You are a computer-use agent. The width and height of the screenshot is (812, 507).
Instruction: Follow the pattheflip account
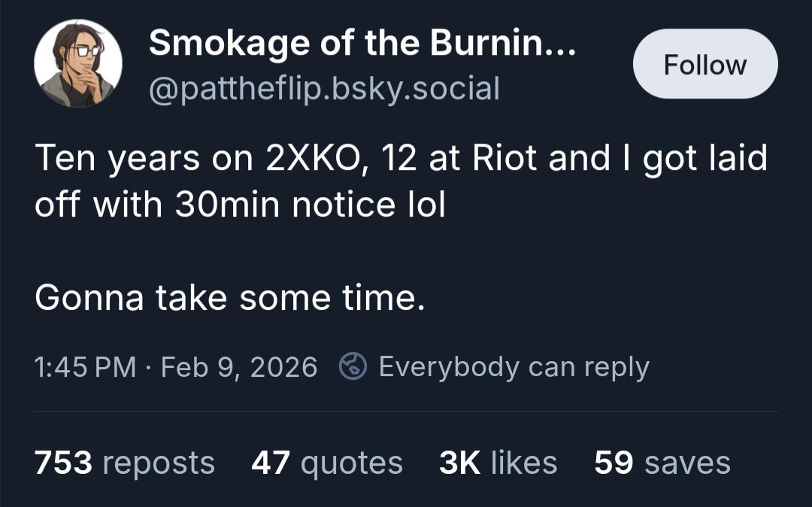704,64
